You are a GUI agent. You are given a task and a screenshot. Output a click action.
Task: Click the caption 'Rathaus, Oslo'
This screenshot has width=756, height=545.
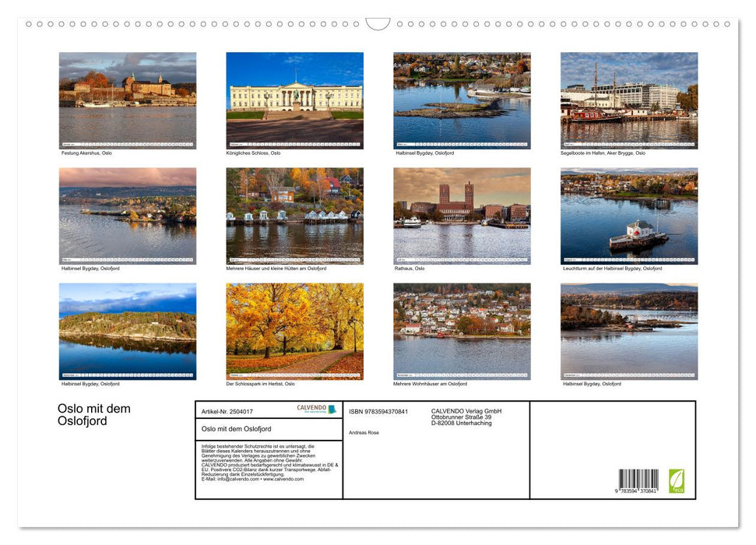pos(410,269)
